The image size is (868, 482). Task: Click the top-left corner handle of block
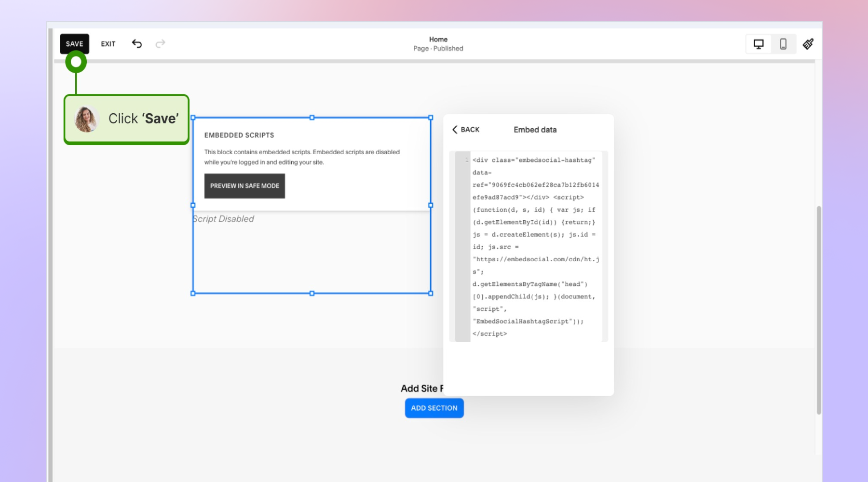coord(193,118)
